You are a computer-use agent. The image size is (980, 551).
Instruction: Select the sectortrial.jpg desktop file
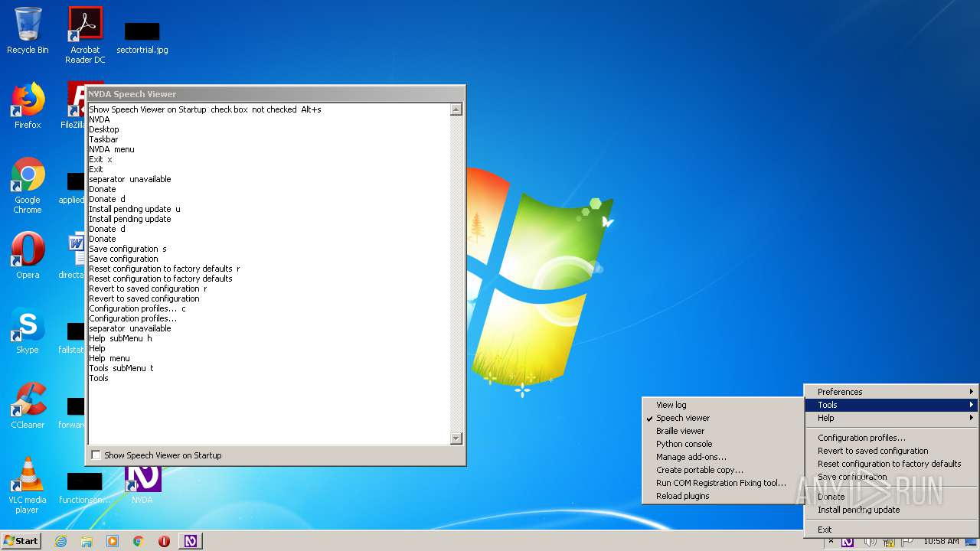point(142,38)
